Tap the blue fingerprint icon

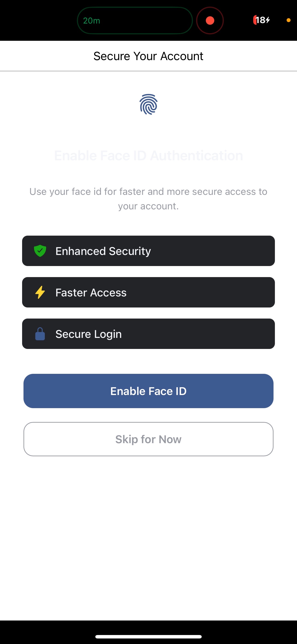148,104
